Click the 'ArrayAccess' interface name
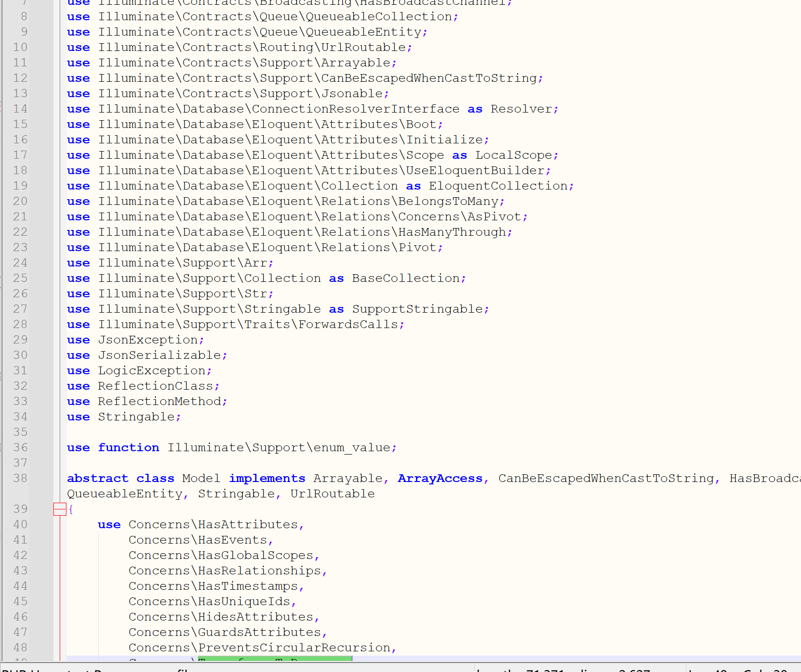This screenshot has height=672, width=801. point(440,478)
